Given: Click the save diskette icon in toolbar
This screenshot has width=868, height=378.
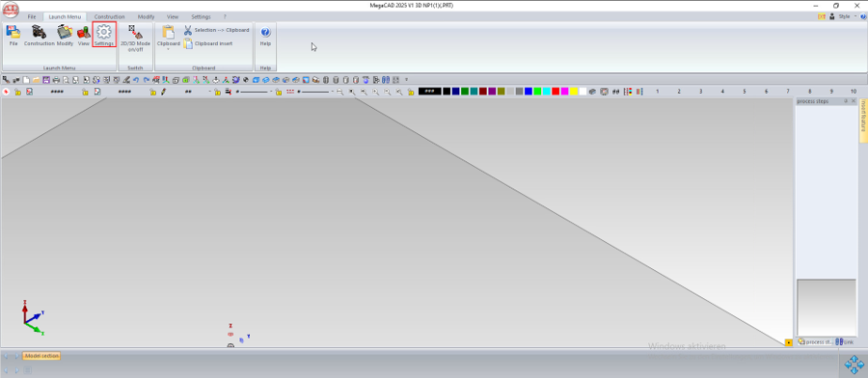Looking at the screenshot, I should coord(46,80).
